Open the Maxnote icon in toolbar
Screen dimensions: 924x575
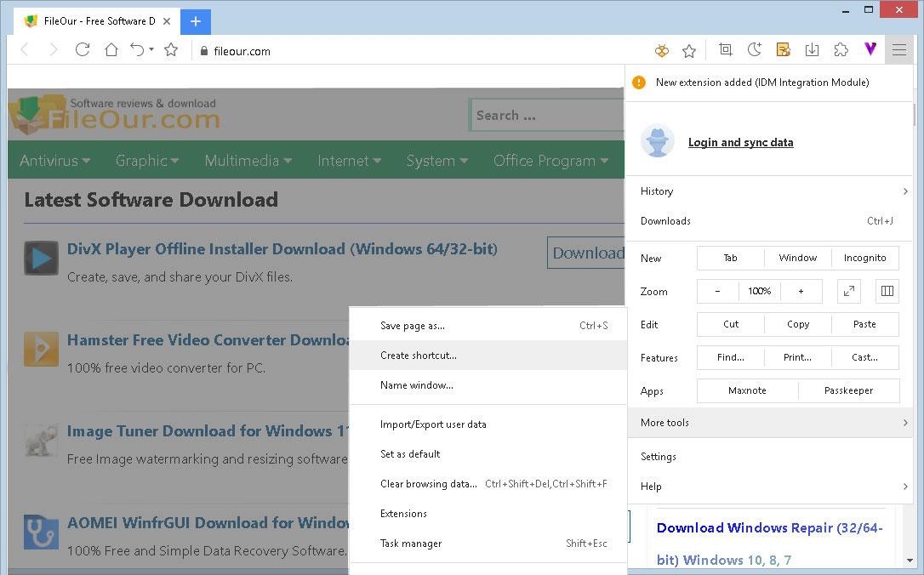point(783,50)
